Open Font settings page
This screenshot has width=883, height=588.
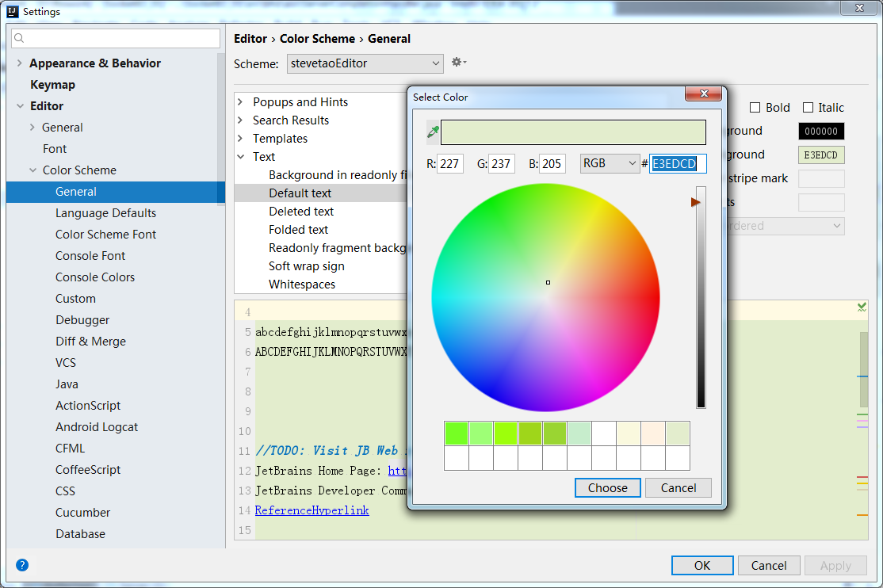coord(55,149)
